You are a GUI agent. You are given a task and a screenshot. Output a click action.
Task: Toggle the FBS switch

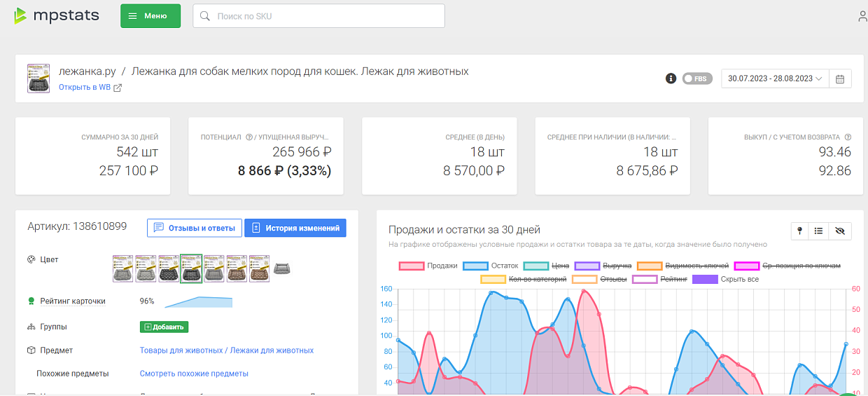click(x=696, y=78)
